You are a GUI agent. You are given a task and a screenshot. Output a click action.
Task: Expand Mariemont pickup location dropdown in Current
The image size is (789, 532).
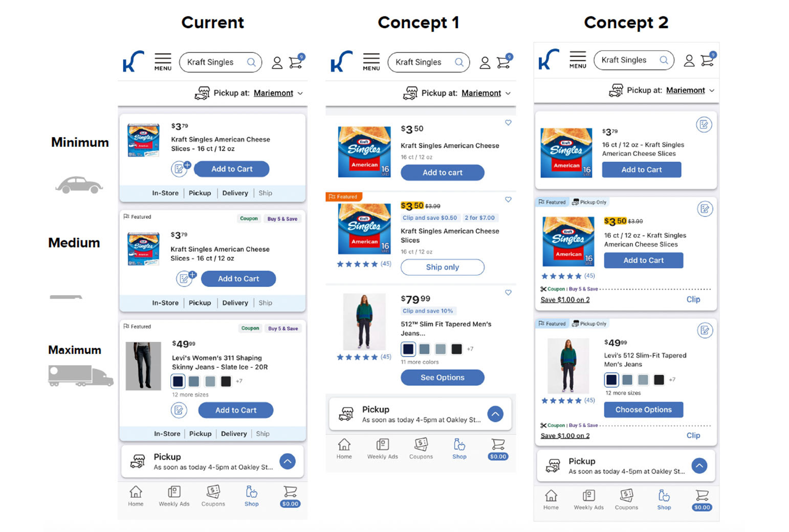[x=300, y=93]
